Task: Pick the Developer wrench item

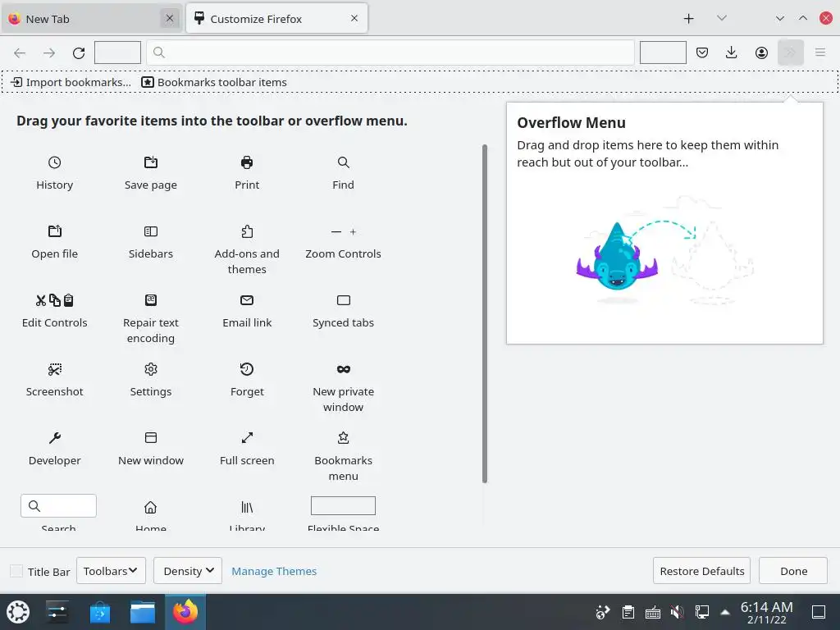Action: coord(54,449)
